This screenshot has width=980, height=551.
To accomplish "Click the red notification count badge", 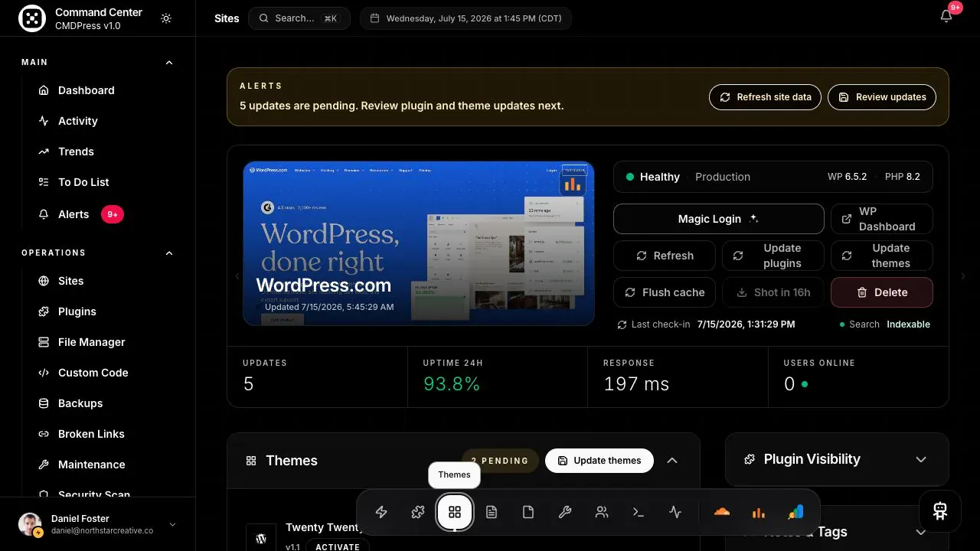I will tap(955, 8).
